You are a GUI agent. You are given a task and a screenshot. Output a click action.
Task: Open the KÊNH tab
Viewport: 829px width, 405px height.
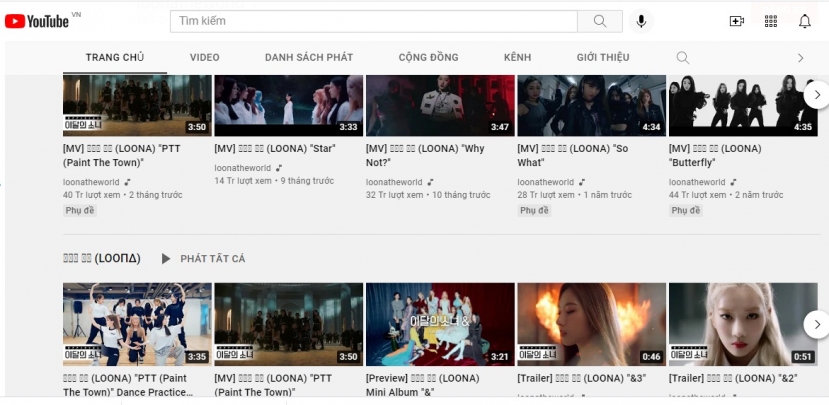517,57
